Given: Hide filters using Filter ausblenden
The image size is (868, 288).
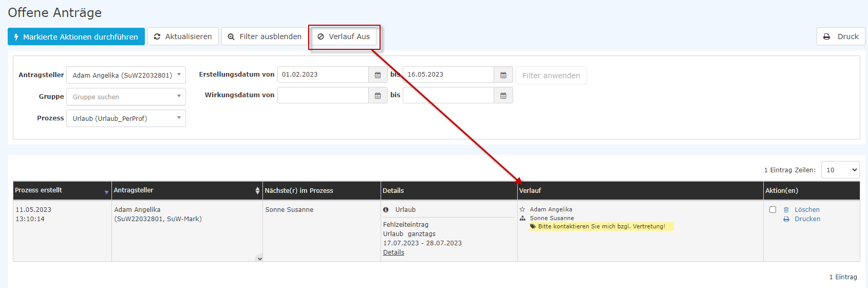Looking at the screenshot, I should (265, 37).
